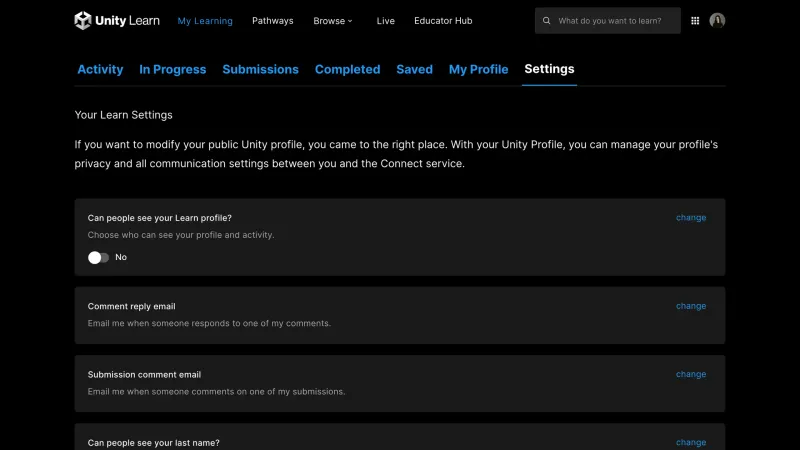
Task: Click 'Your Learn Settings' heading
Action: (x=123, y=115)
